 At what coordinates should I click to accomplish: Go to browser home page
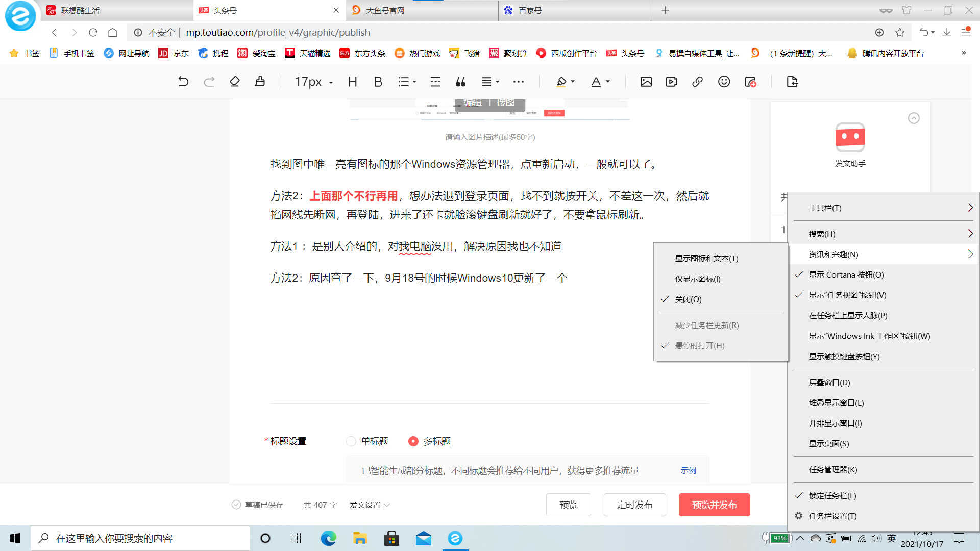[x=112, y=33]
